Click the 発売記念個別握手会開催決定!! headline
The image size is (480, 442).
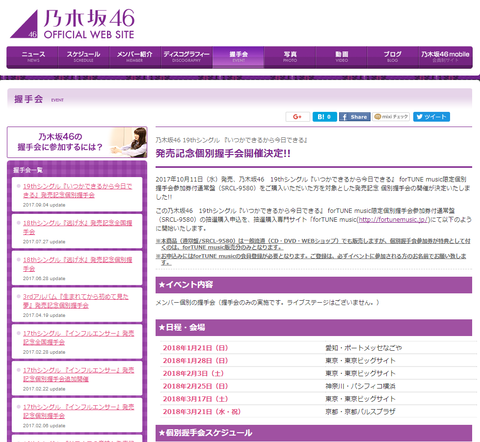click(x=223, y=153)
